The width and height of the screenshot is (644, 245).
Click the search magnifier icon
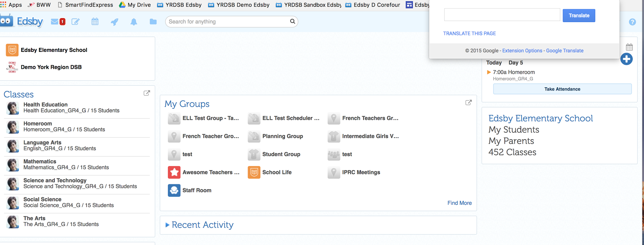coord(293,21)
